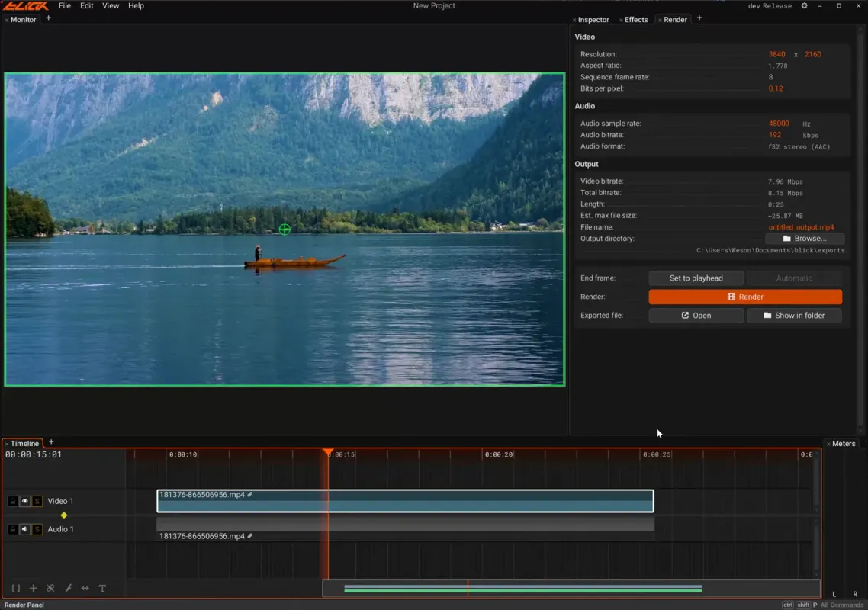Click the yellow keyframe diamond under Video 1
This screenshot has height=610, width=868.
pos(64,515)
